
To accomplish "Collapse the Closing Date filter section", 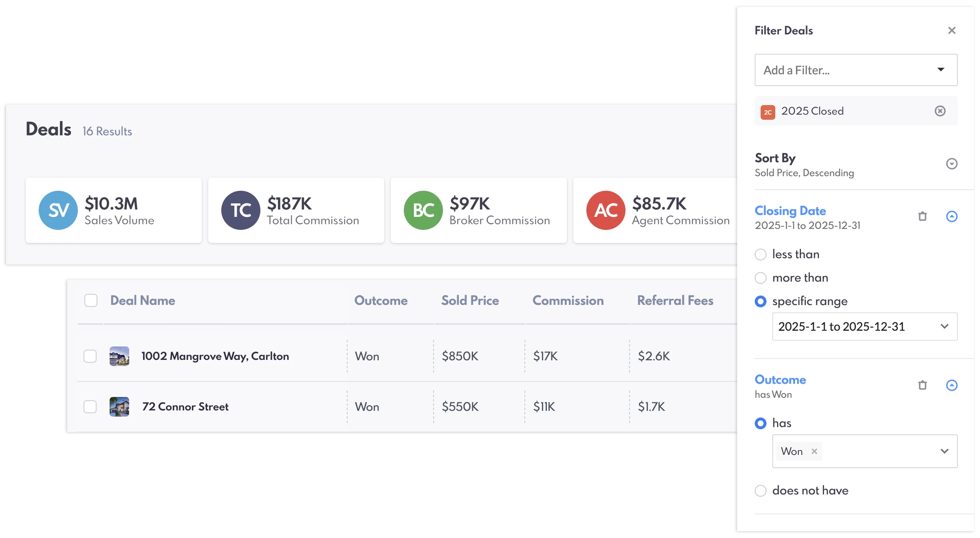I will coord(951,216).
